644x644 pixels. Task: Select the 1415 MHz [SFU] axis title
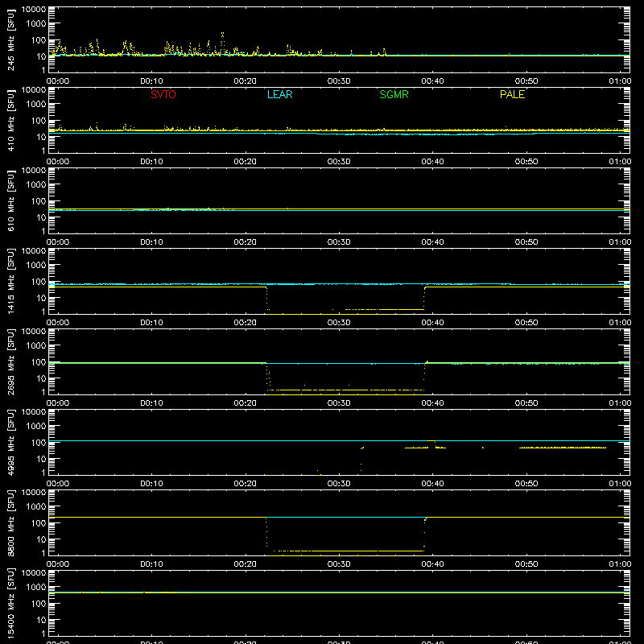point(11,281)
